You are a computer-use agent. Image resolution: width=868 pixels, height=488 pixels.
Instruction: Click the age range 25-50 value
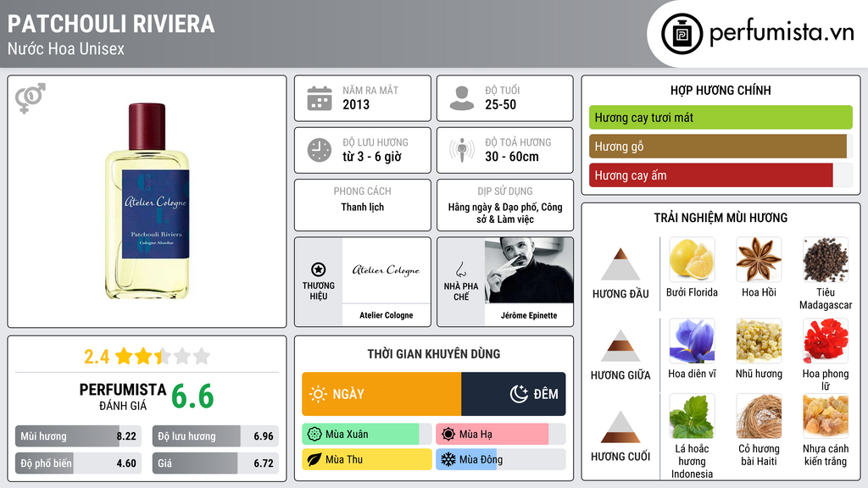click(500, 104)
